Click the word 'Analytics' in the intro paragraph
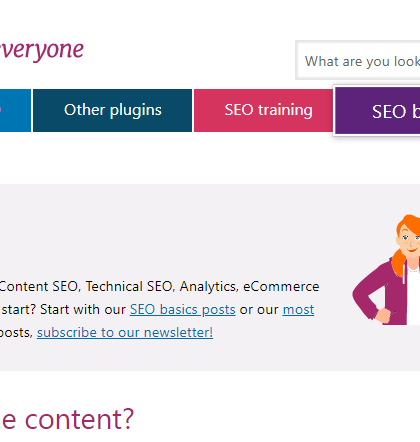The height and width of the screenshot is (442, 420). click(x=209, y=287)
